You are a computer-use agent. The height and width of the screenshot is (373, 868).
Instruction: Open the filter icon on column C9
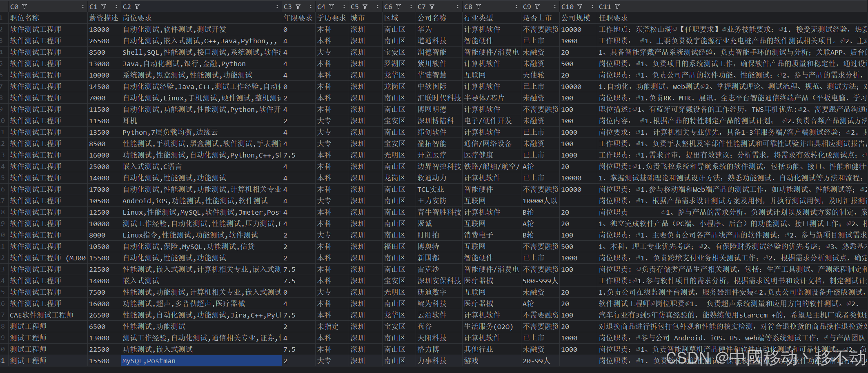(x=537, y=7)
